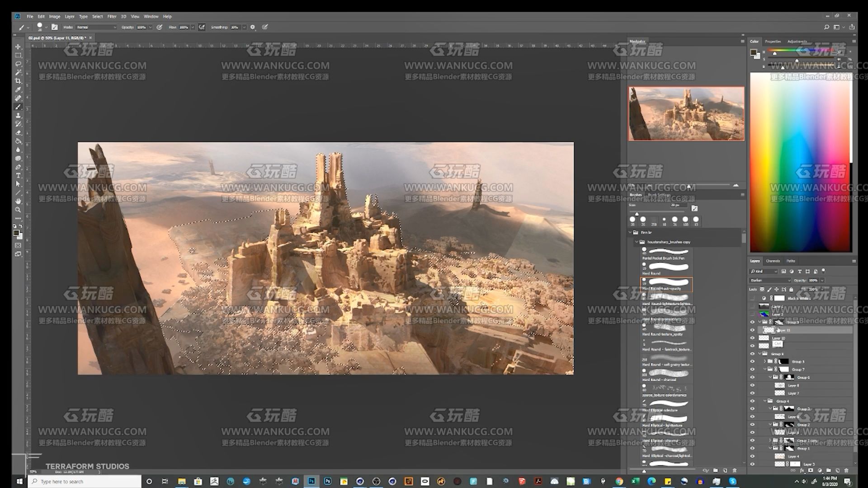The width and height of the screenshot is (868, 488).
Task: Select the Brush tool in toolbar
Action: pyautogui.click(x=18, y=107)
